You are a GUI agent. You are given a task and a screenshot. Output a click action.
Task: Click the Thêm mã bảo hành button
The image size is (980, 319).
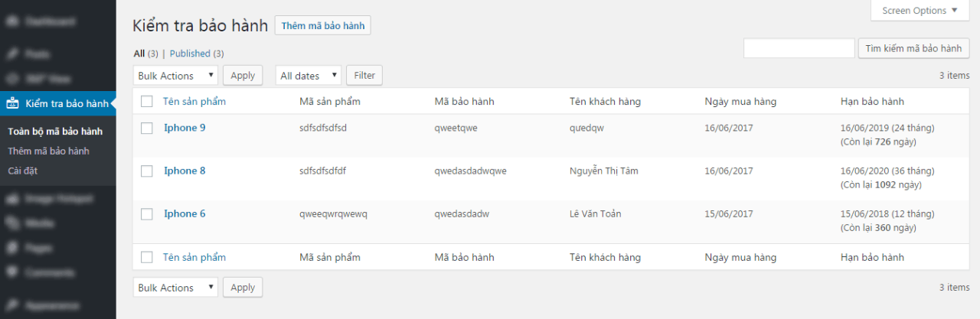(x=322, y=26)
